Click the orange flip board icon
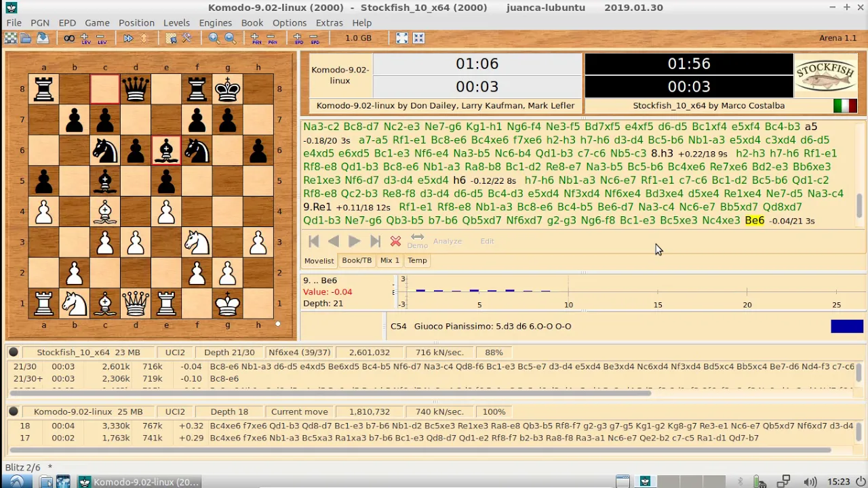Viewport: 868px width, 488px height. (144, 39)
